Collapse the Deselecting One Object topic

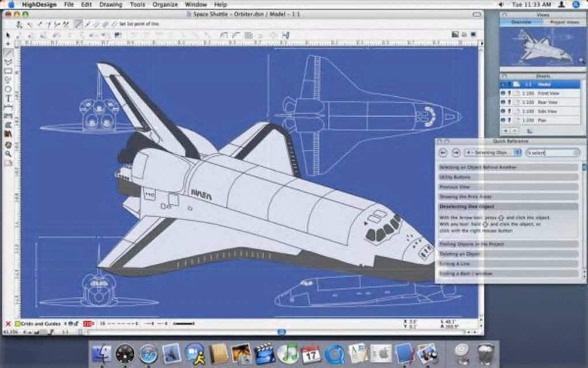(508, 206)
